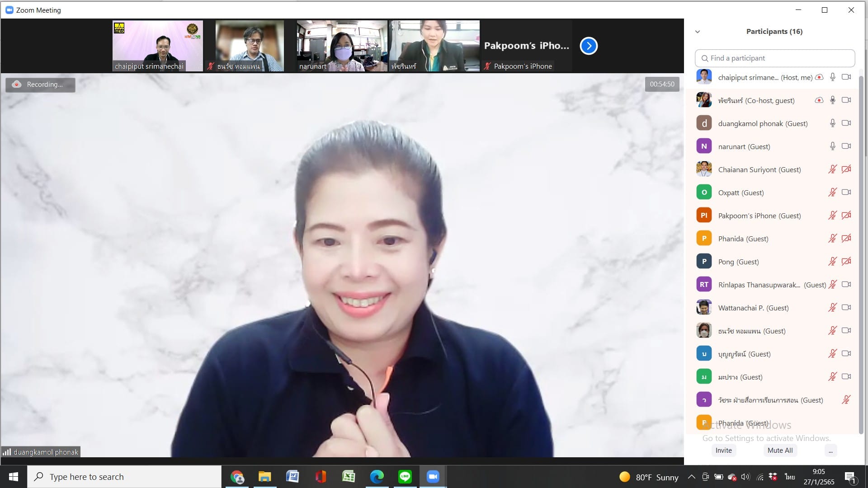This screenshot has width=868, height=488.
Task: Click the Mute All button
Action: point(780,450)
